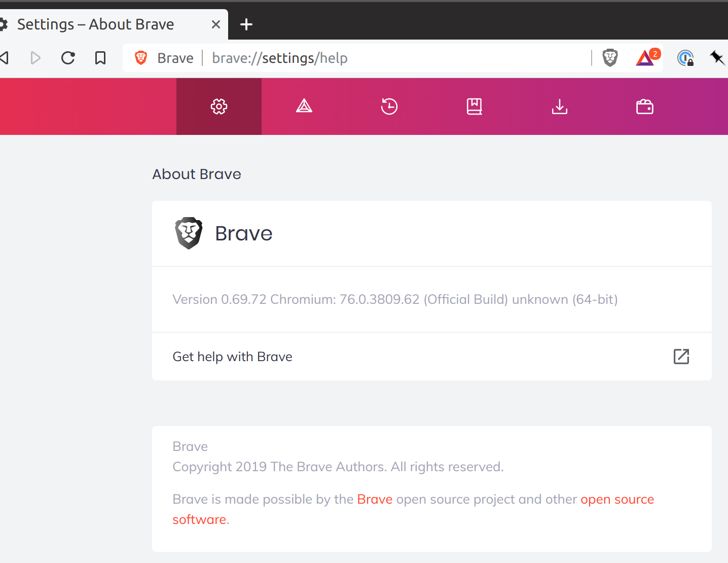728x563 pixels.
Task: Follow the red Brave open source link
Action: coord(375,499)
